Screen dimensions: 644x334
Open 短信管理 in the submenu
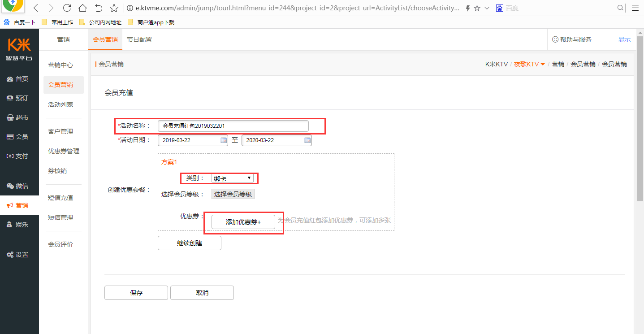(x=61, y=217)
